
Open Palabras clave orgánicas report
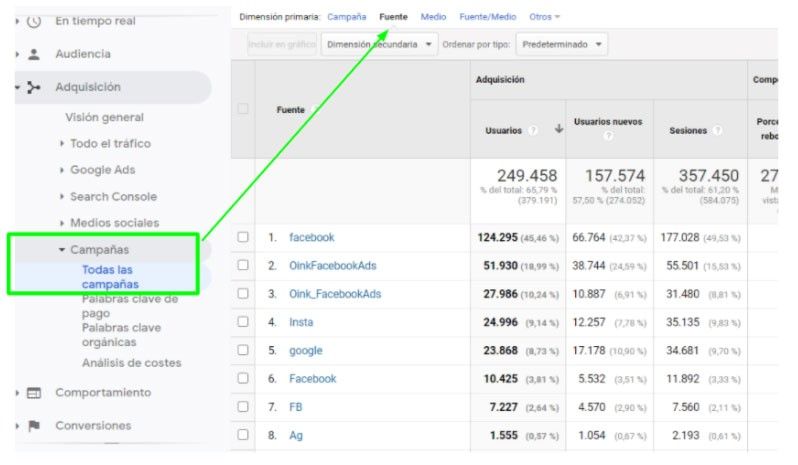pyautogui.click(x=121, y=335)
